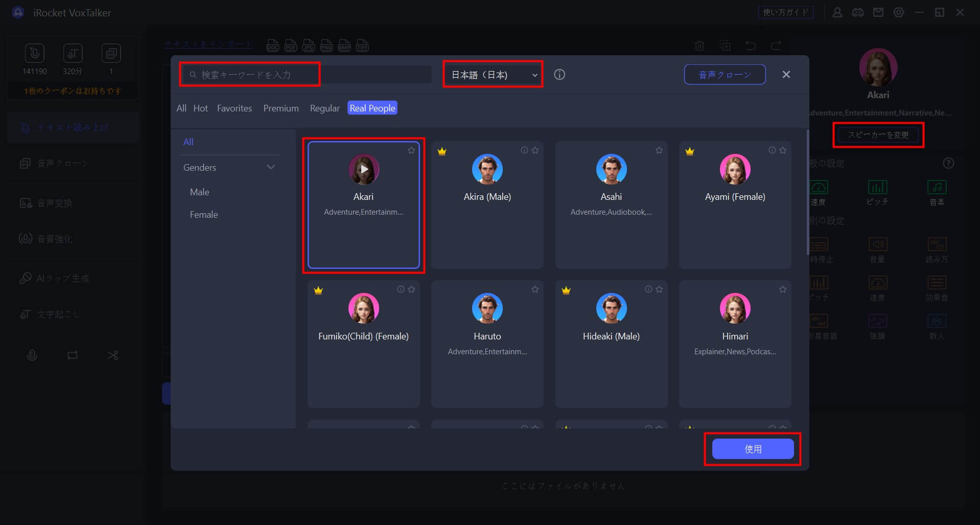Switch to the Favorites tab
This screenshot has width=980, height=525.
pyautogui.click(x=235, y=108)
